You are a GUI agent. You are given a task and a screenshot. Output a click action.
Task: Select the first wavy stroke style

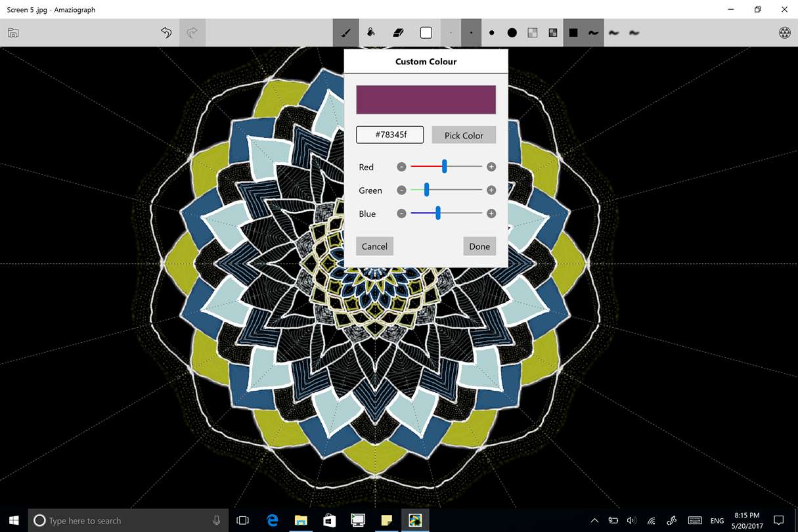pyautogui.click(x=593, y=33)
